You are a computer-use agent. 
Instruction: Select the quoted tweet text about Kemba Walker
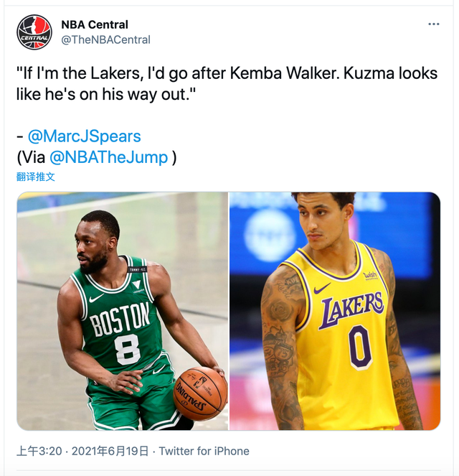point(227,83)
